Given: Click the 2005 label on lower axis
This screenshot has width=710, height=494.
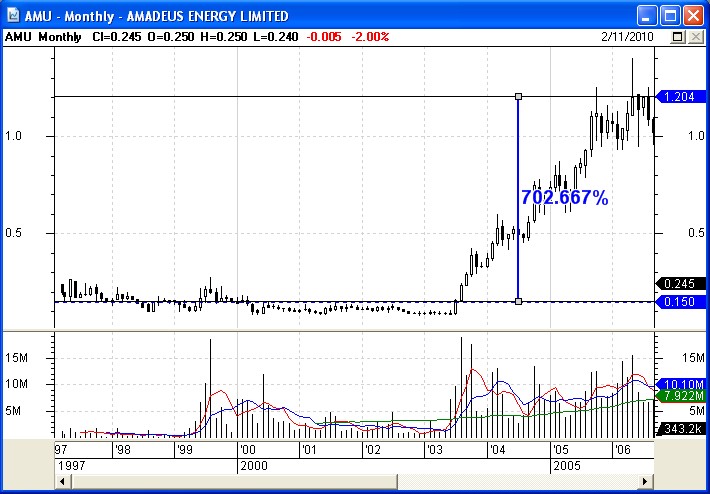Looking at the screenshot, I should pyautogui.click(x=566, y=466).
